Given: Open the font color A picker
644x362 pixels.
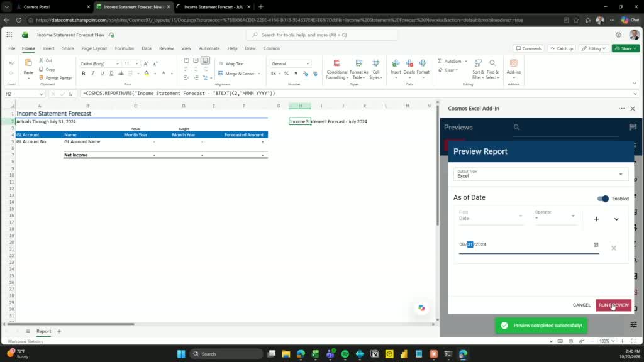Looking at the screenshot, I should (164, 74).
